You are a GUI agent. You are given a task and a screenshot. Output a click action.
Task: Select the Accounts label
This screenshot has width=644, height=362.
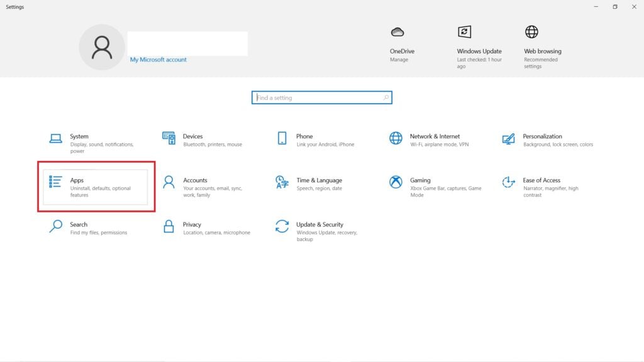tap(195, 180)
